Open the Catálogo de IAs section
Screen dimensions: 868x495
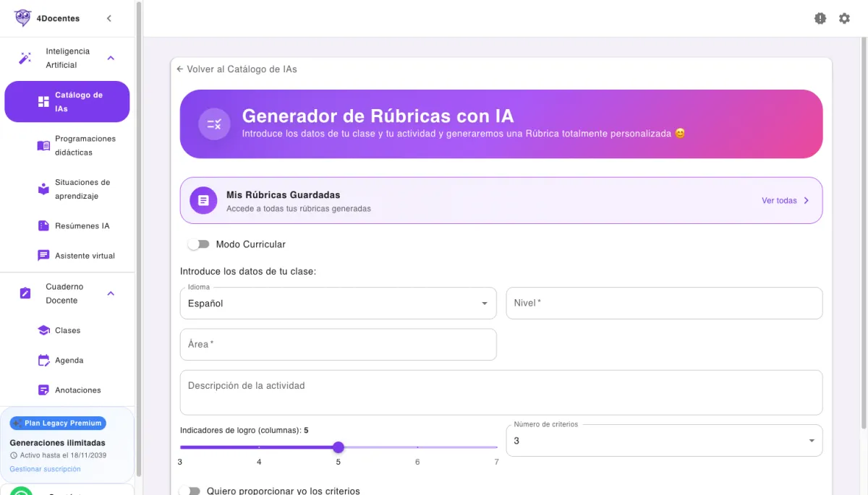[x=67, y=101]
